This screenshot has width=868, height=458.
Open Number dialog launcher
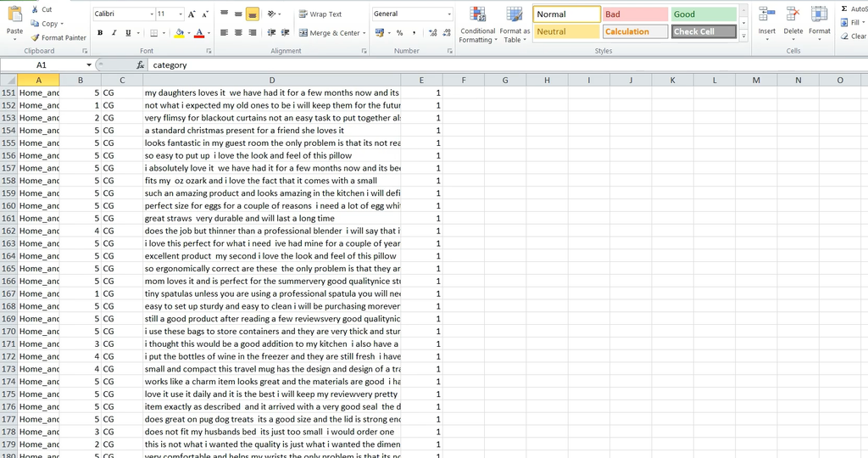(449, 51)
